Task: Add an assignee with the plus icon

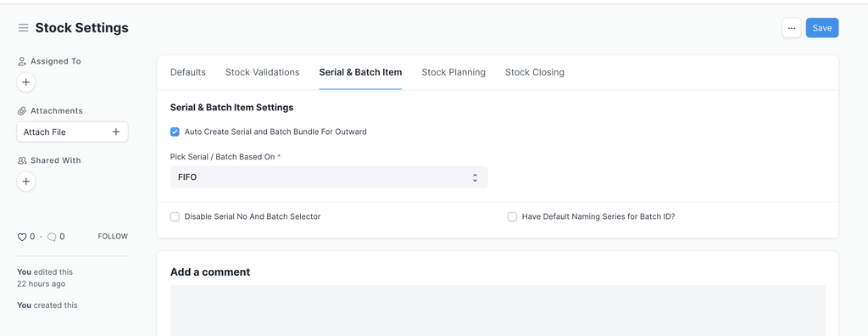Action: click(x=26, y=82)
